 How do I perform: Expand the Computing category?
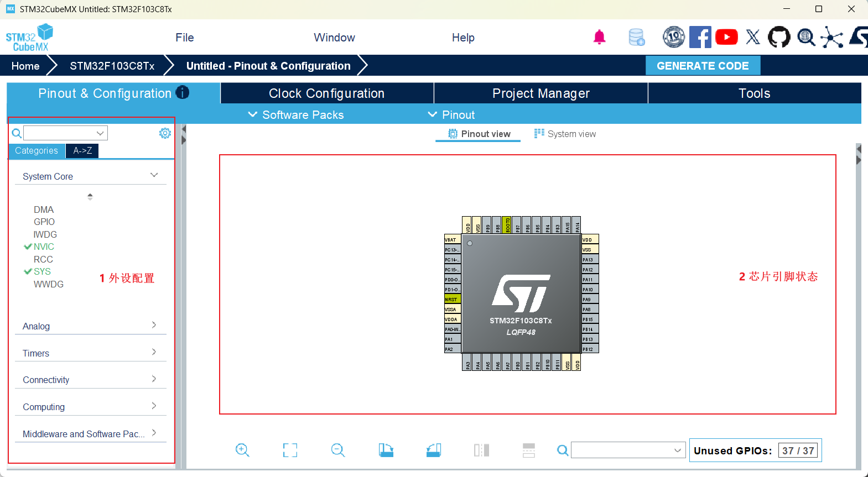click(x=91, y=407)
